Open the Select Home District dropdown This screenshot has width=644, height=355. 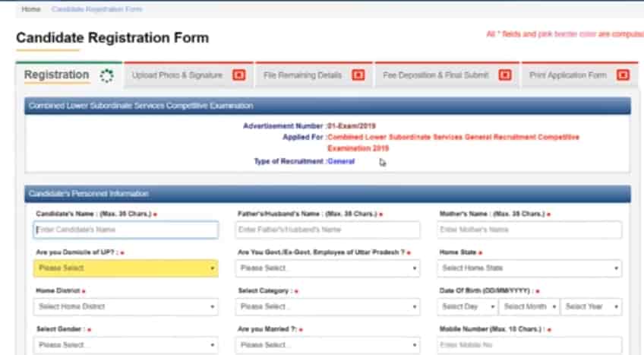[125, 307]
